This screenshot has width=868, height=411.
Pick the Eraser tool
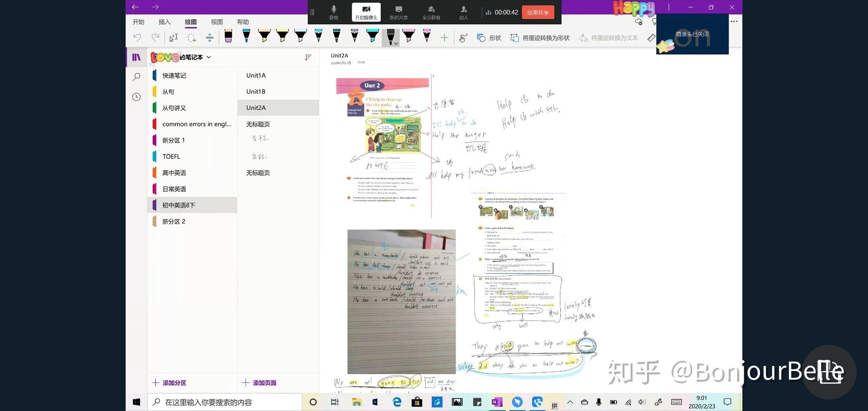coord(228,37)
